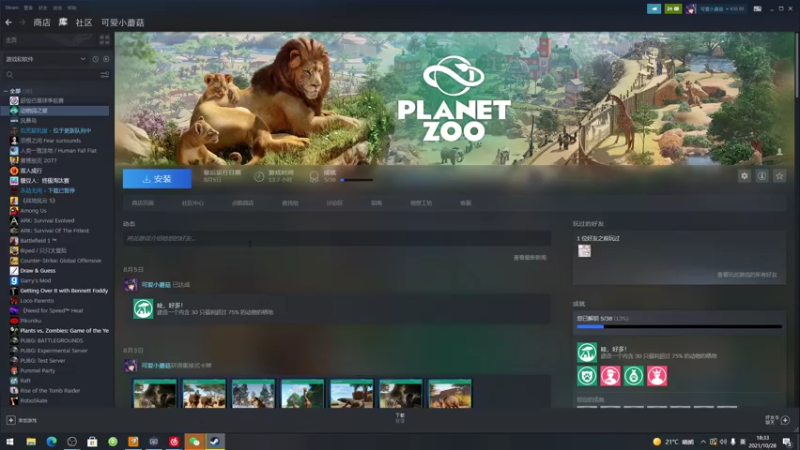The image size is (800, 450).
Task: Select Plants vs. Zombies in library
Action: (64, 331)
